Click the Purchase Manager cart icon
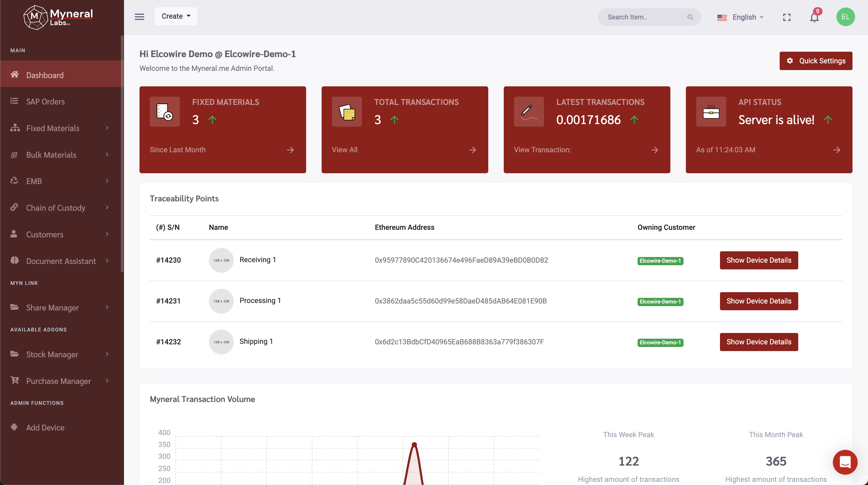This screenshot has width=868, height=485. [x=14, y=380]
